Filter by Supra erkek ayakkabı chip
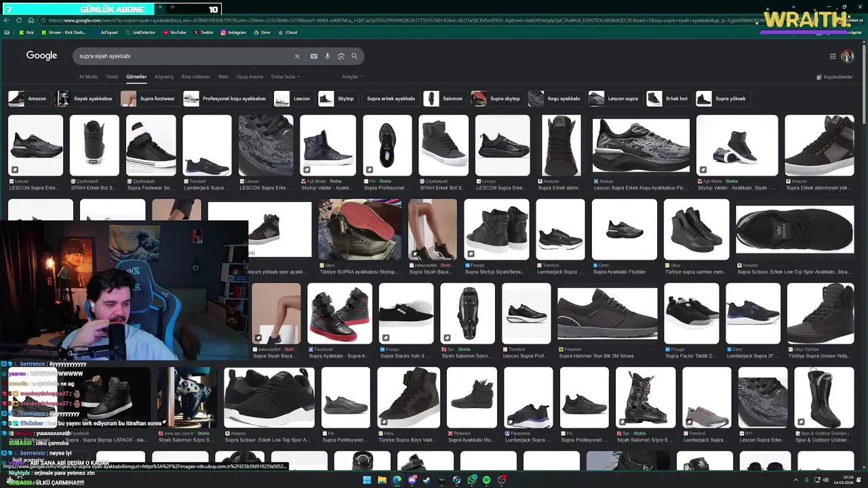The image size is (868, 488). [x=391, y=98]
